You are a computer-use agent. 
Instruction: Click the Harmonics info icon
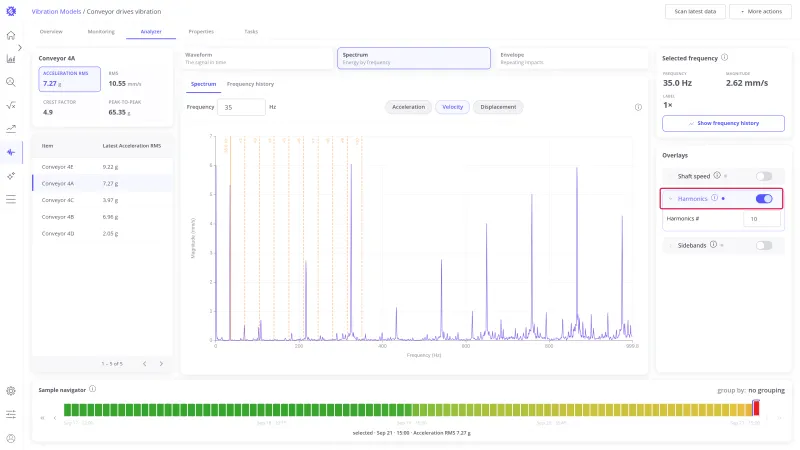tap(715, 198)
